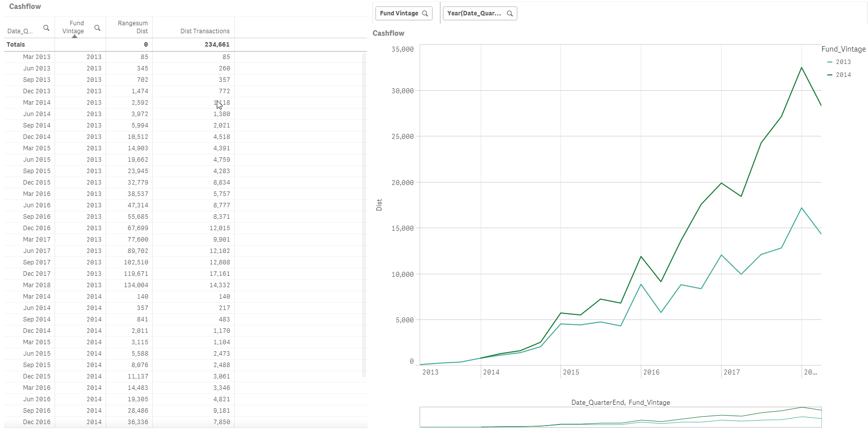Click the Fund_Vintage legend title
The height and width of the screenshot is (436, 868).
[x=843, y=49]
